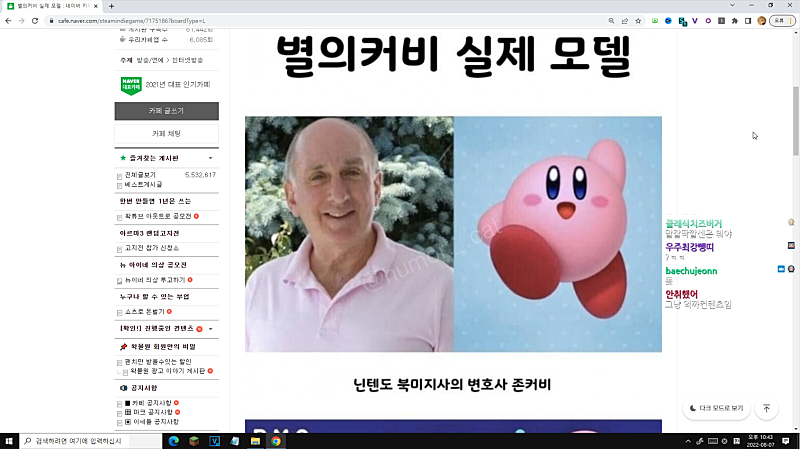Go back using the browser back arrow
The height and width of the screenshot is (449, 800).
(8, 19)
